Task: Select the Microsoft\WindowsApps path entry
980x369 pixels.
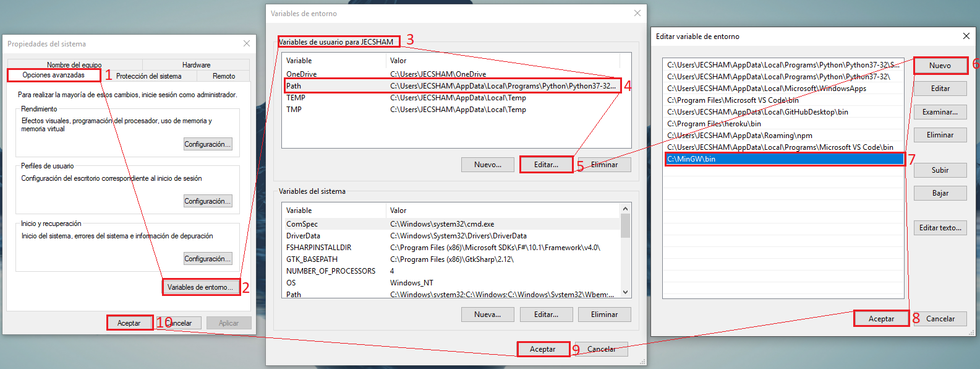Action: tap(783, 89)
